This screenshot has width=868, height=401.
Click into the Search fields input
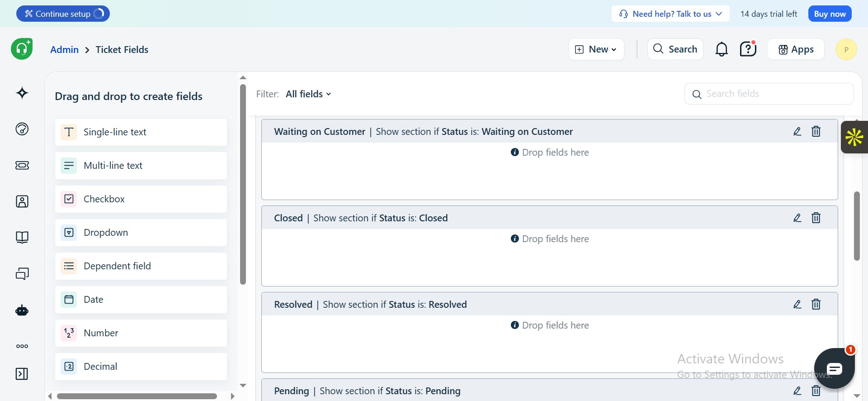point(769,94)
